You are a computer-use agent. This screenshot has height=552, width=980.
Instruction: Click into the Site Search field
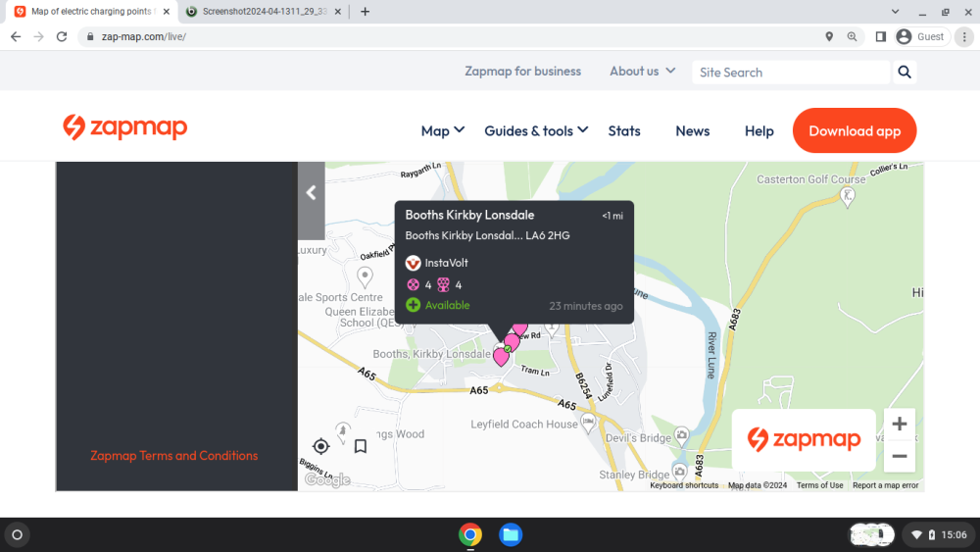pyautogui.click(x=791, y=73)
